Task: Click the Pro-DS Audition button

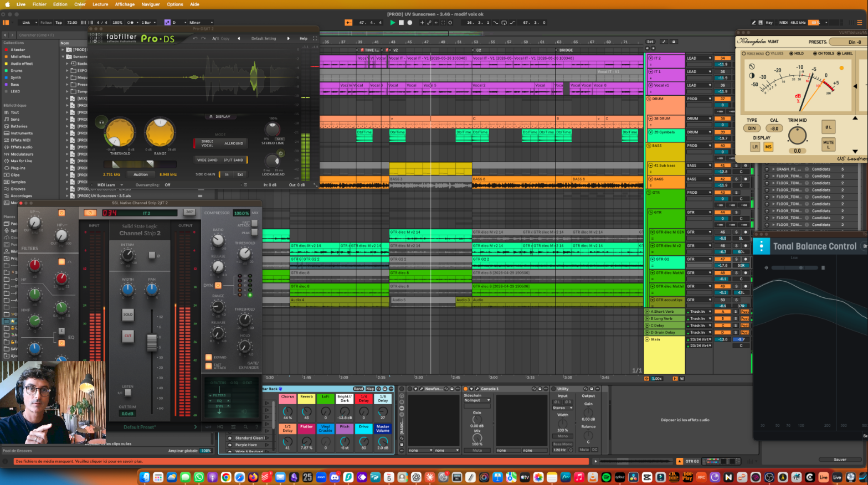Action: point(141,174)
